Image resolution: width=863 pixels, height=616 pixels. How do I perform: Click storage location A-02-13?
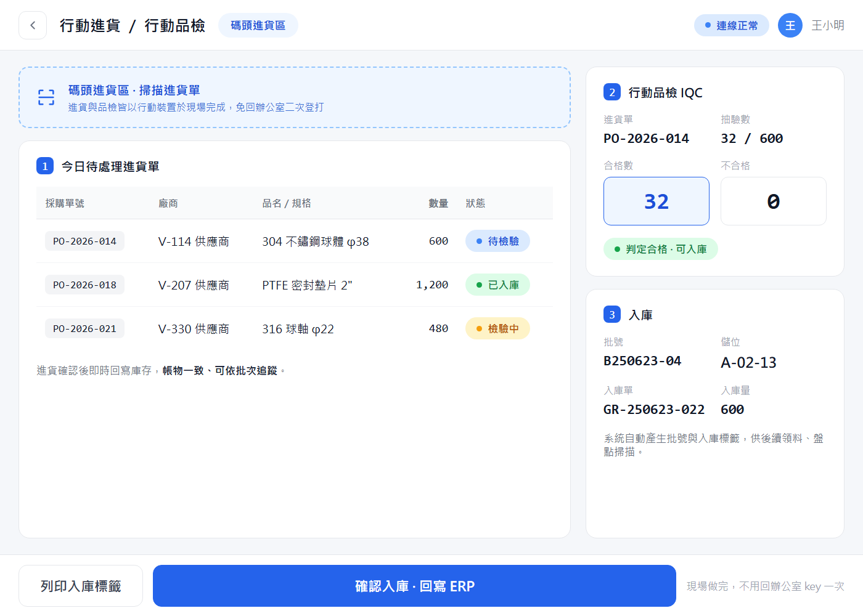pos(748,362)
